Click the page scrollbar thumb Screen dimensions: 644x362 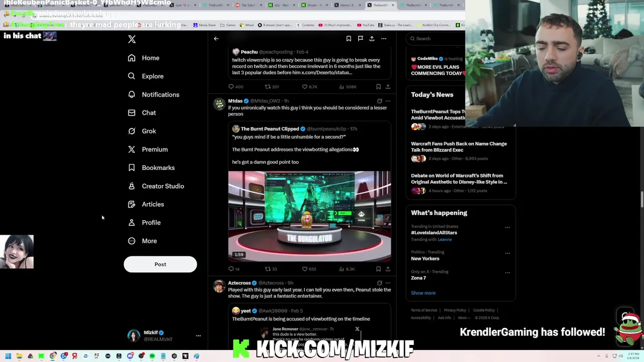641,199
